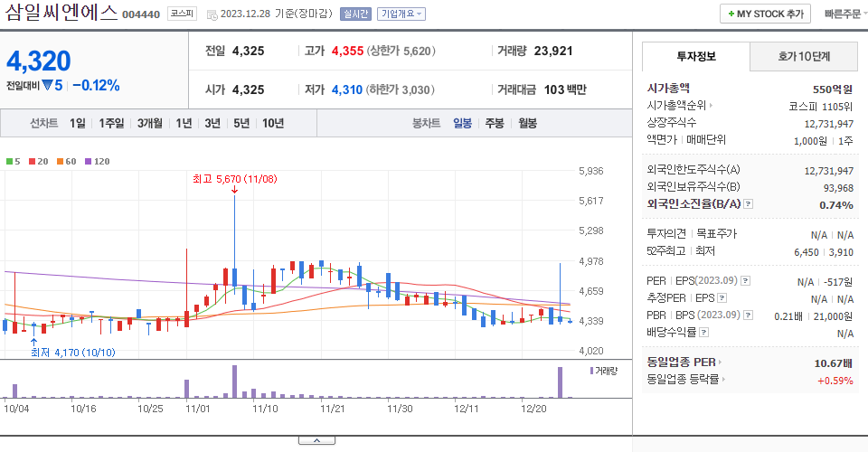Open the 기업개요 dropdown
The image size is (868, 452).
[x=401, y=14]
